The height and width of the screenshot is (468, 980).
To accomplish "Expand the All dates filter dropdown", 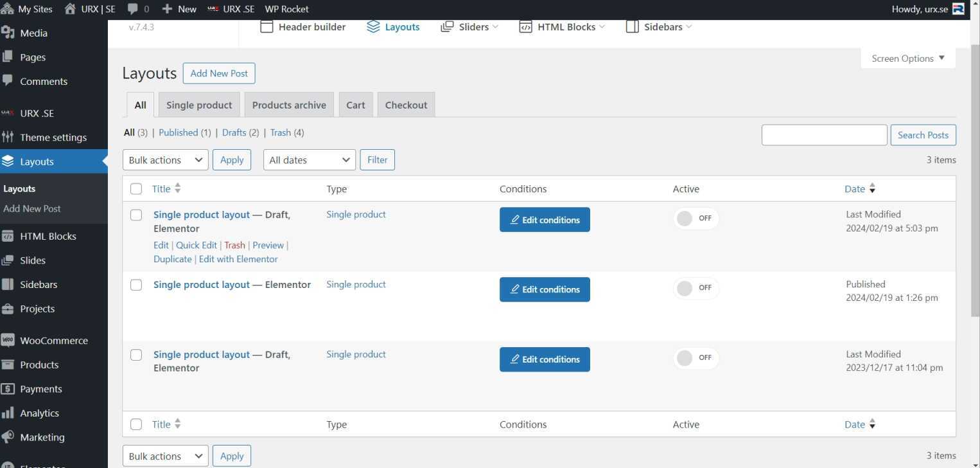I will (309, 160).
